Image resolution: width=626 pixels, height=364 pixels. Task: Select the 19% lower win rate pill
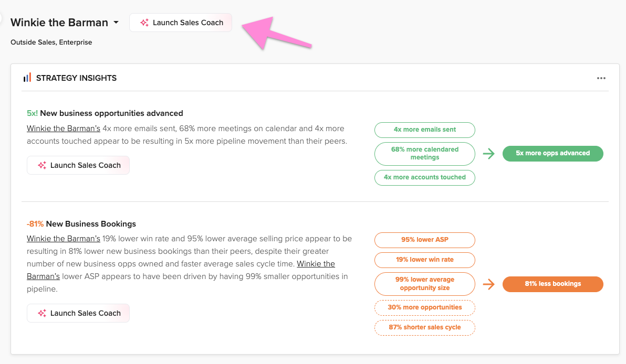[x=425, y=260]
